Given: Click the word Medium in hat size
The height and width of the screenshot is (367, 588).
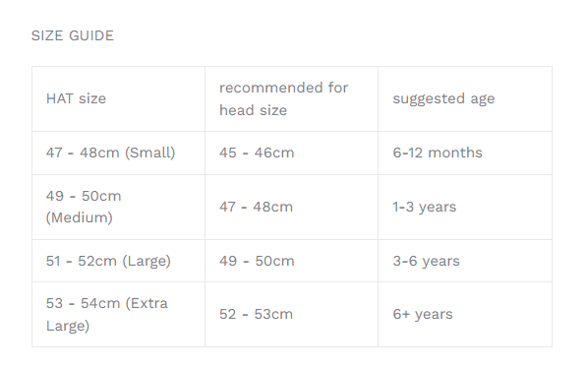Looking at the screenshot, I should click(79, 217).
